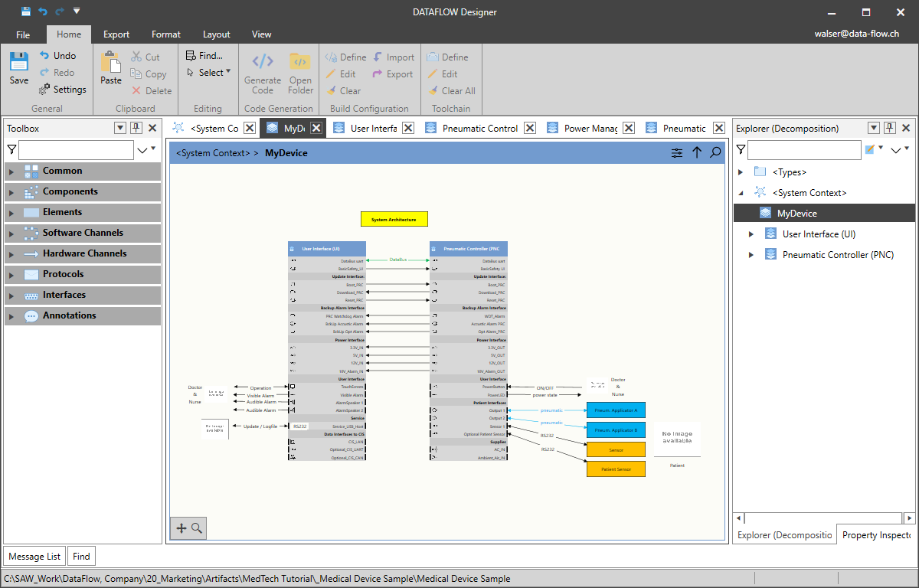Click Import in the Build Configuration group
The width and height of the screenshot is (919, 588).
[394, 57]
